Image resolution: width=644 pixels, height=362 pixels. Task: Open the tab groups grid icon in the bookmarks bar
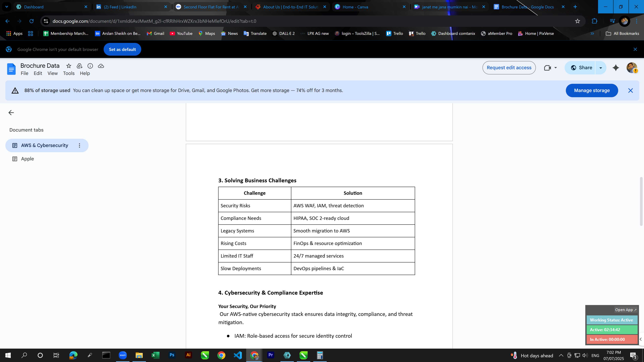pos(31,34)
